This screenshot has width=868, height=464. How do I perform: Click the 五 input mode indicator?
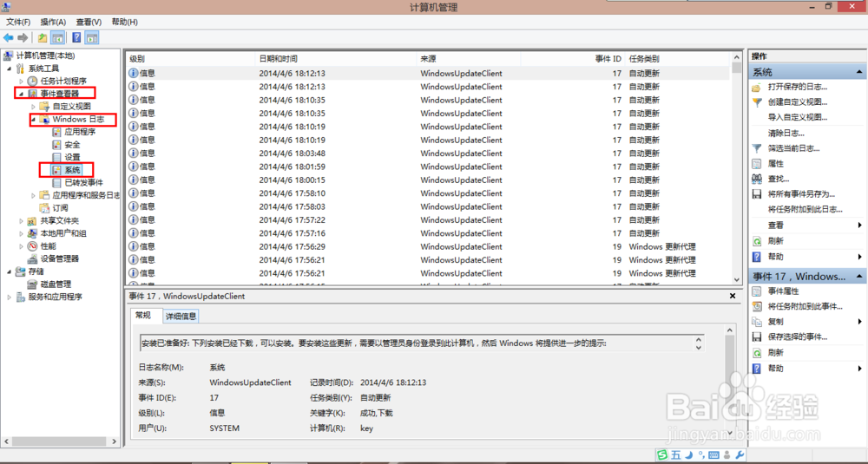pyautogui.click(x=676, y=455)
